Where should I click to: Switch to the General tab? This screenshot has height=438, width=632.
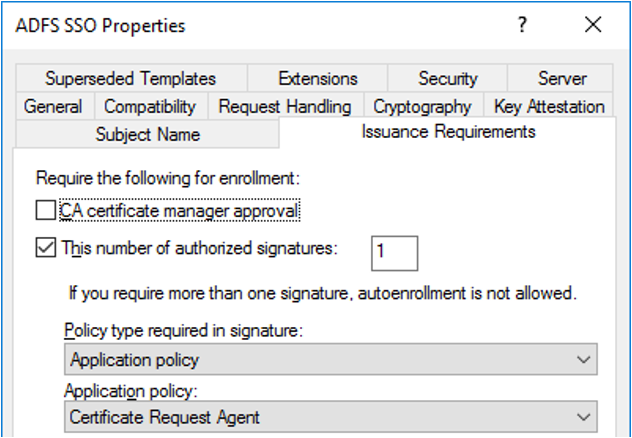[x=52, y=106]
